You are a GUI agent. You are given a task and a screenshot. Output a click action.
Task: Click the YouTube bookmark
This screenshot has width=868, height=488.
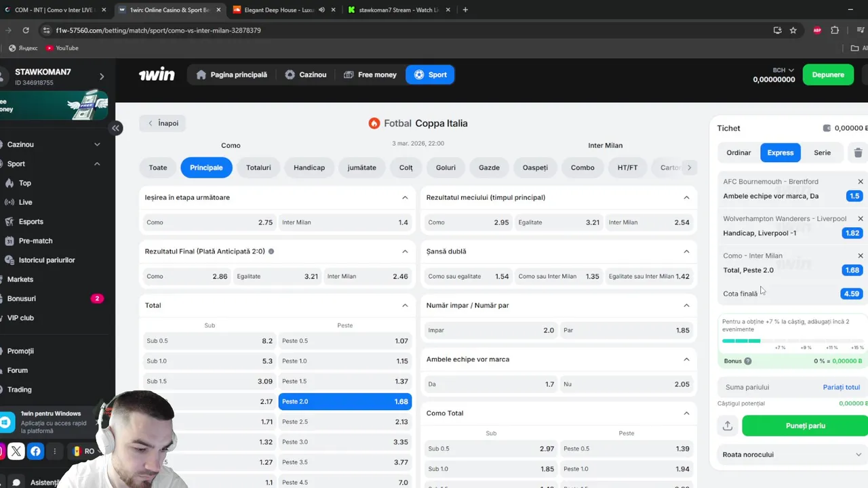click(62, 48)
